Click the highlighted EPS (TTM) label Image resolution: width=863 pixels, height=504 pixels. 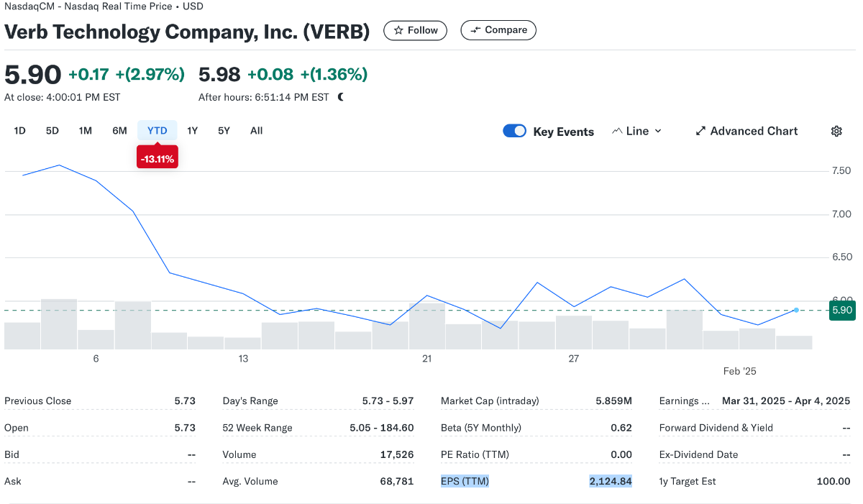(x=465, y=481)
